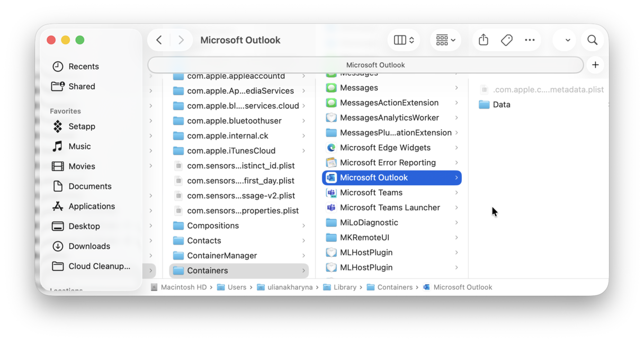The image size is (644, 342).
Task: Click the Microsoft Outlook icon in list
Action: (x=331, y=178)
